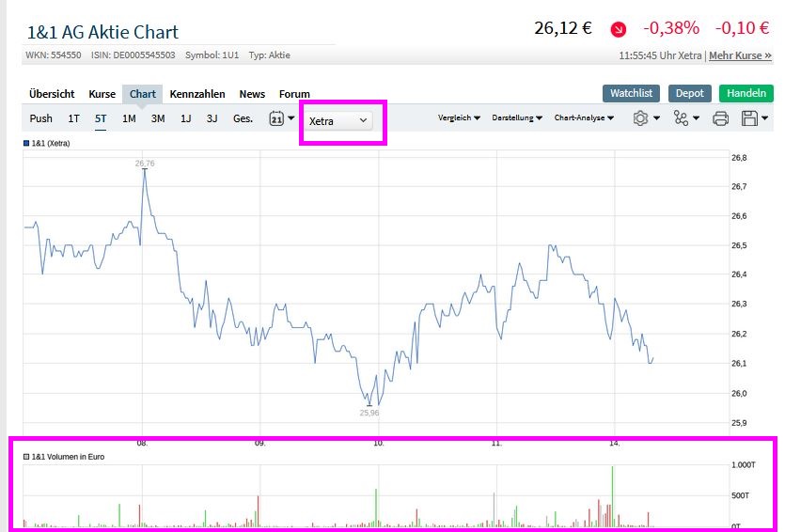
Task: Expand the arrow next to the calendar icon
Action: tap(290, 118)
